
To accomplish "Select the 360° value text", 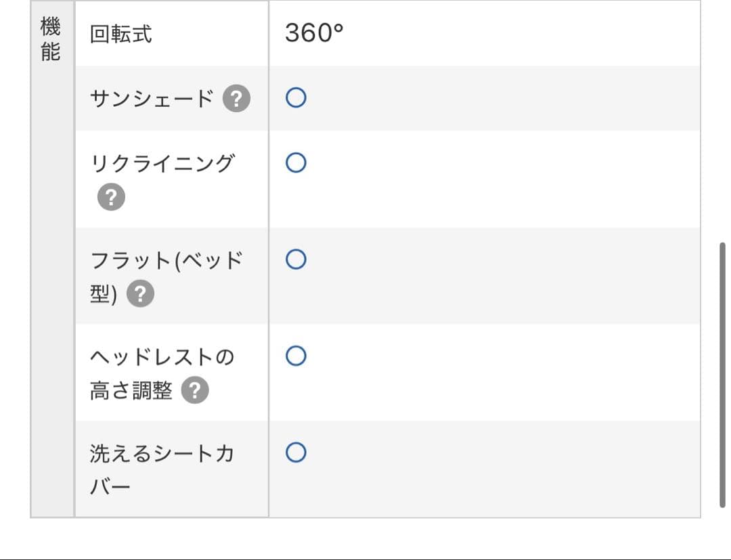I will point(314,33).
